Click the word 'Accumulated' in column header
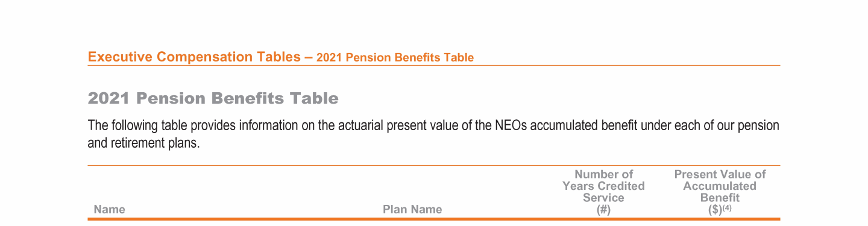Viewport: 868px width, 226px height. tap(720, 186)
